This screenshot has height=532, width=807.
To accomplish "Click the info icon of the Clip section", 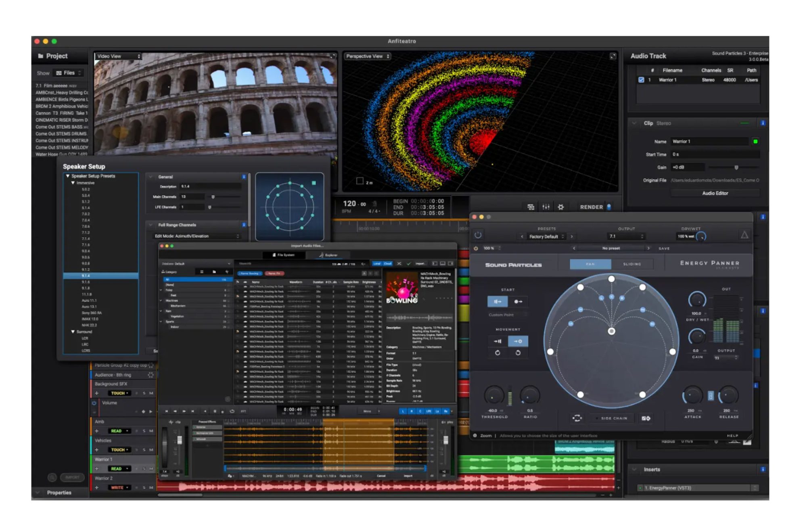I will [763, 123].
